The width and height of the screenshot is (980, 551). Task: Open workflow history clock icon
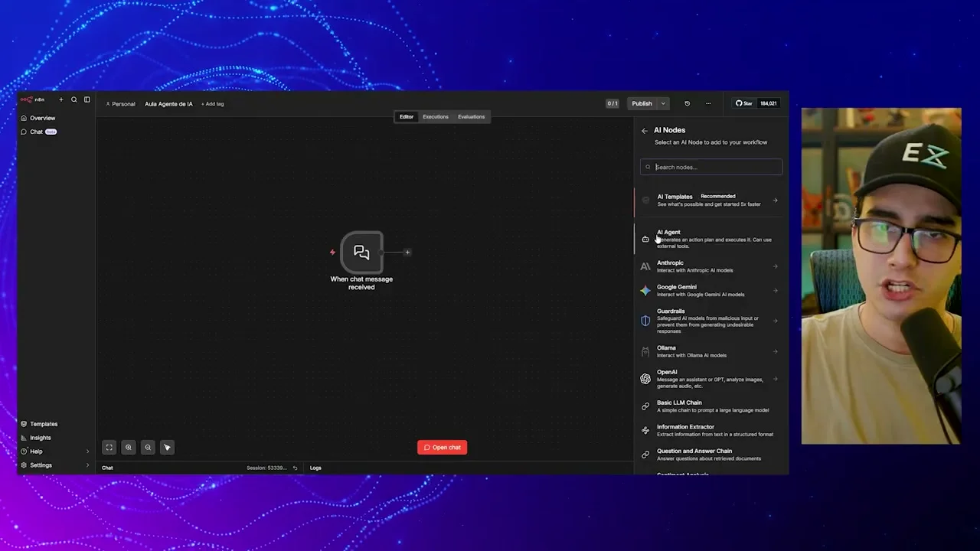687,104
